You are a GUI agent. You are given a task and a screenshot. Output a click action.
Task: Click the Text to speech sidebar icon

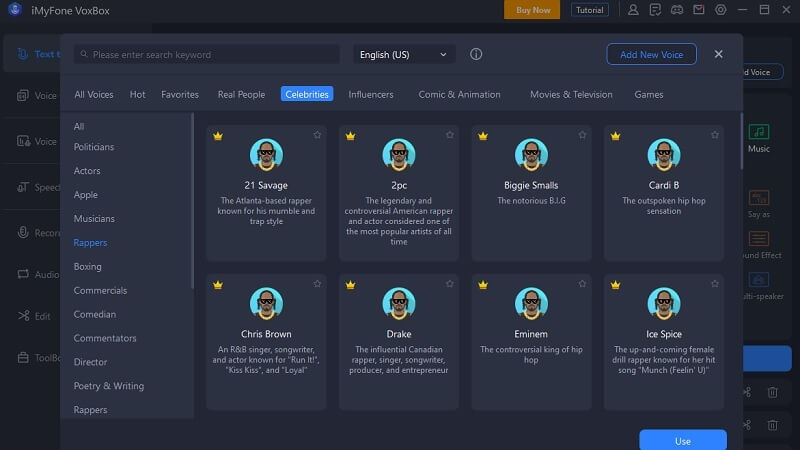pyautogui.click(x=22, y=54)
